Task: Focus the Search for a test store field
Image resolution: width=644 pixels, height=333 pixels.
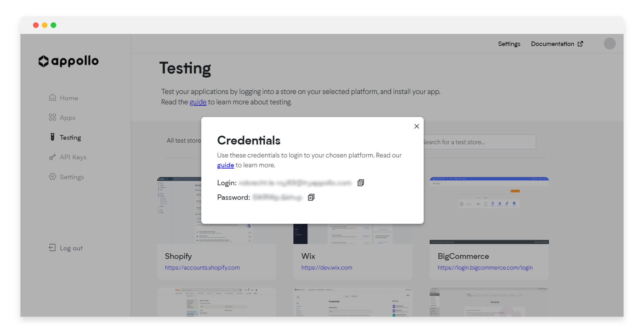Action: (x=479, y=142)
